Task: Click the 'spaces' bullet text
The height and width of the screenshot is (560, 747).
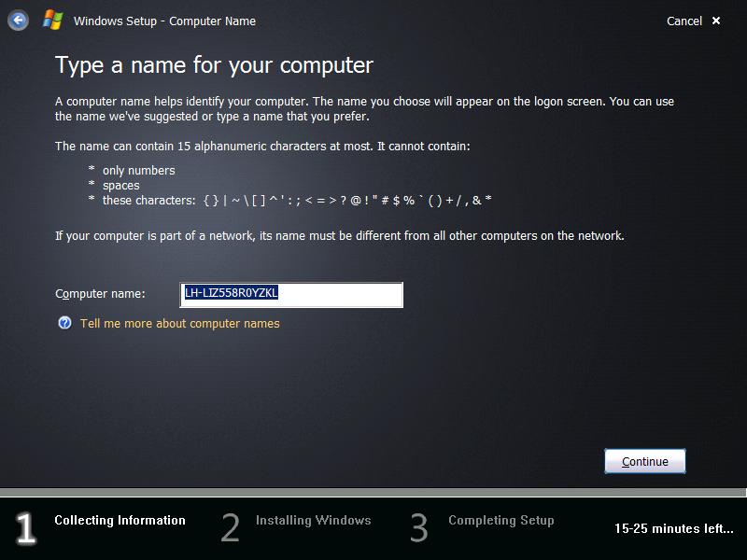Action: [121, 185]
